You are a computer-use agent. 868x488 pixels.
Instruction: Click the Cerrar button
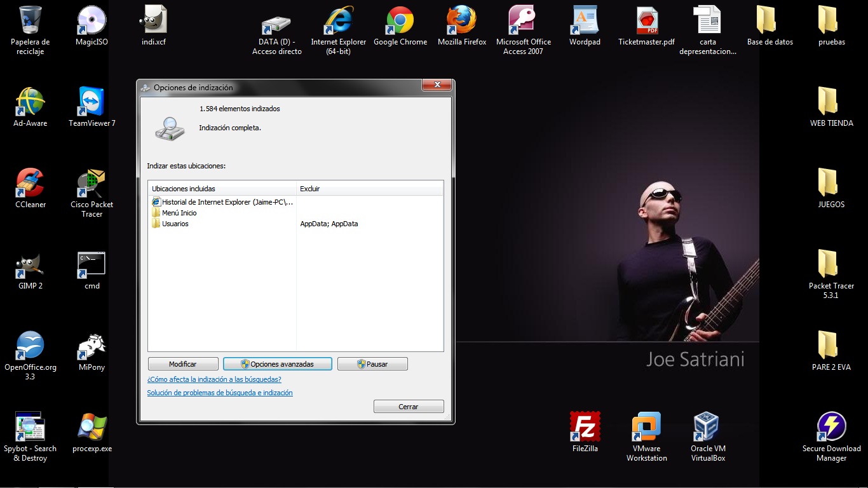(409, 407)
